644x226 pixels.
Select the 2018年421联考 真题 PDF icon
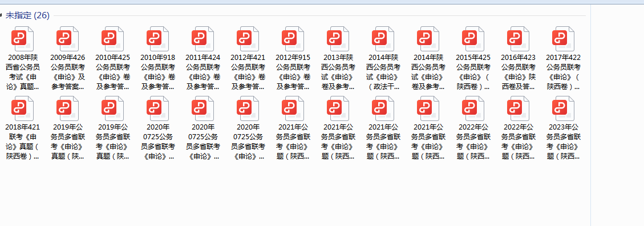pos(22,108)
